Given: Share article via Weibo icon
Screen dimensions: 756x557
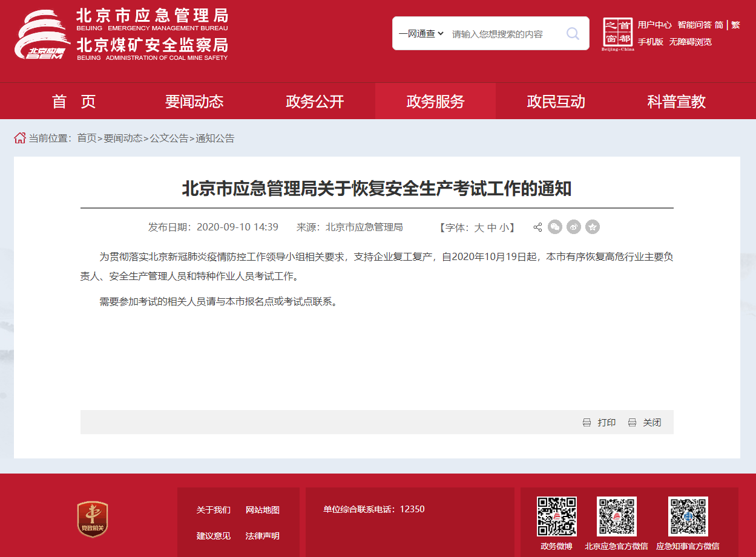Looking at the screenshot, I should (574, 227).
